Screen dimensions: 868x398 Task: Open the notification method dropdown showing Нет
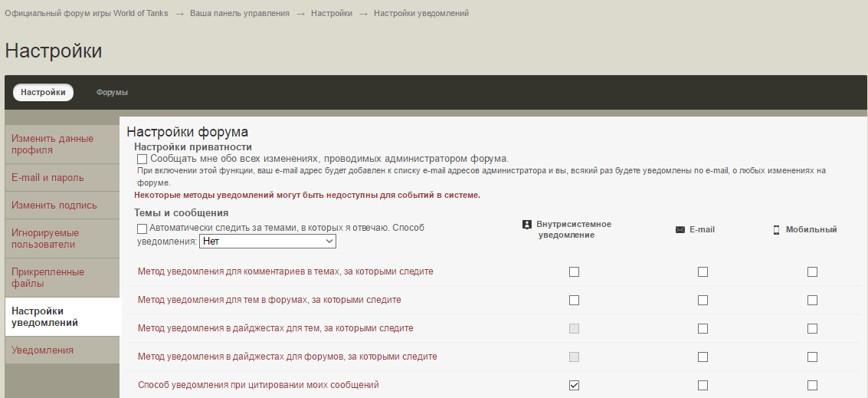click(x=267, y=242)
